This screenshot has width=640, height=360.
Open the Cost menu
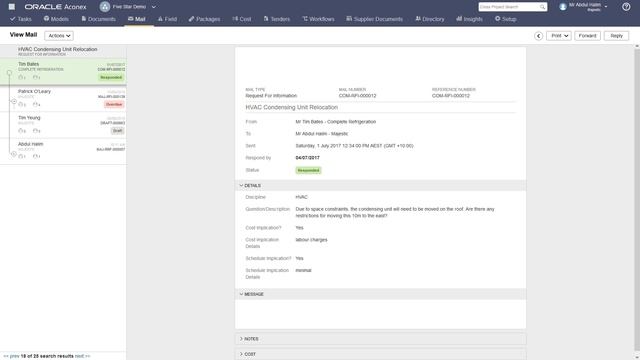point(242,19)
